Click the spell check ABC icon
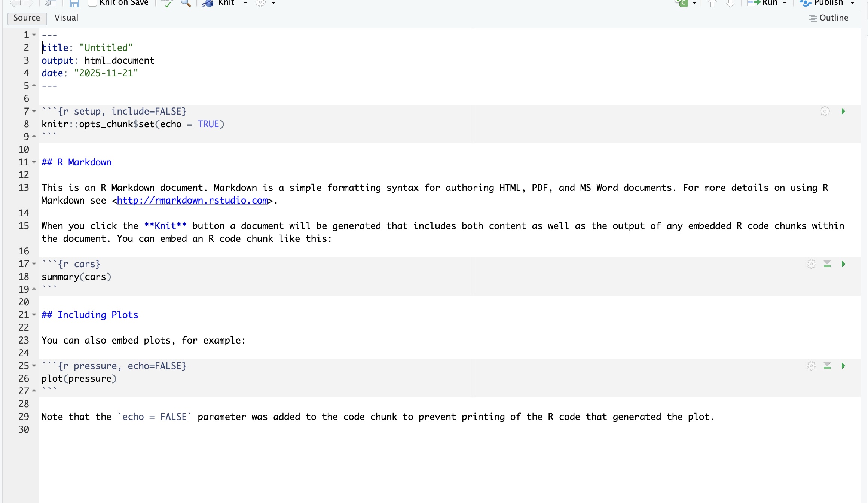The height and width of the screenshot is (503, 868). point(167,3)
